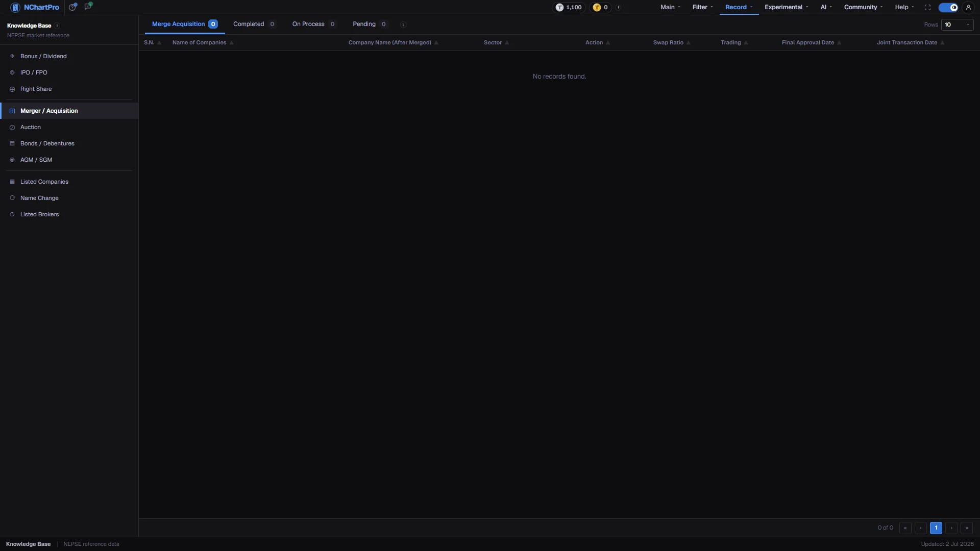Go to previous page of results
The image size is (980, 551).
921,528
